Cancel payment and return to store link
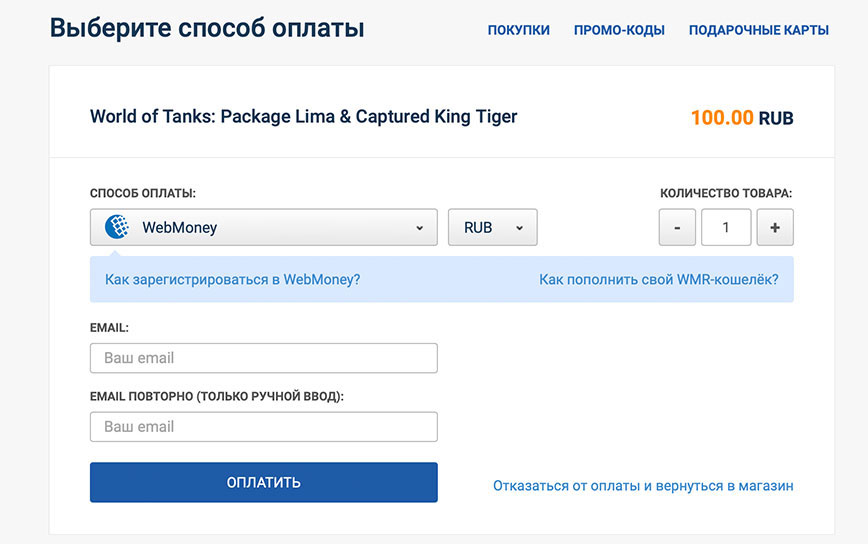 coord(643,486)
